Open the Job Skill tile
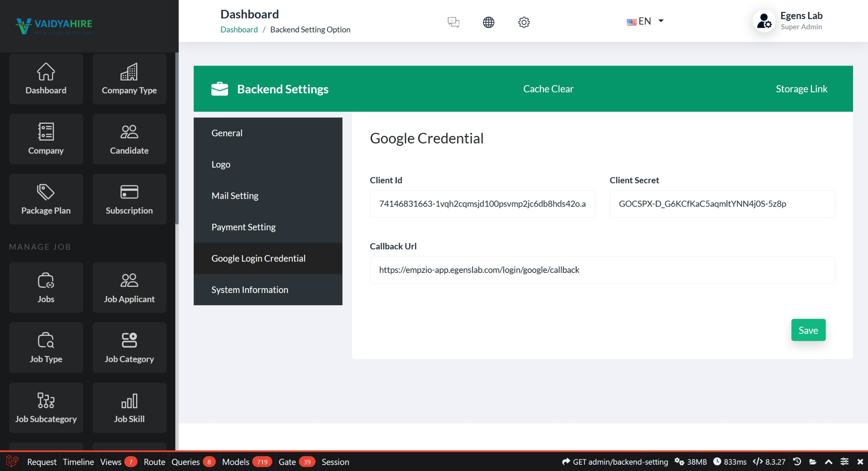868x471 pixels. pyautogui.click(x=129, y=408)
